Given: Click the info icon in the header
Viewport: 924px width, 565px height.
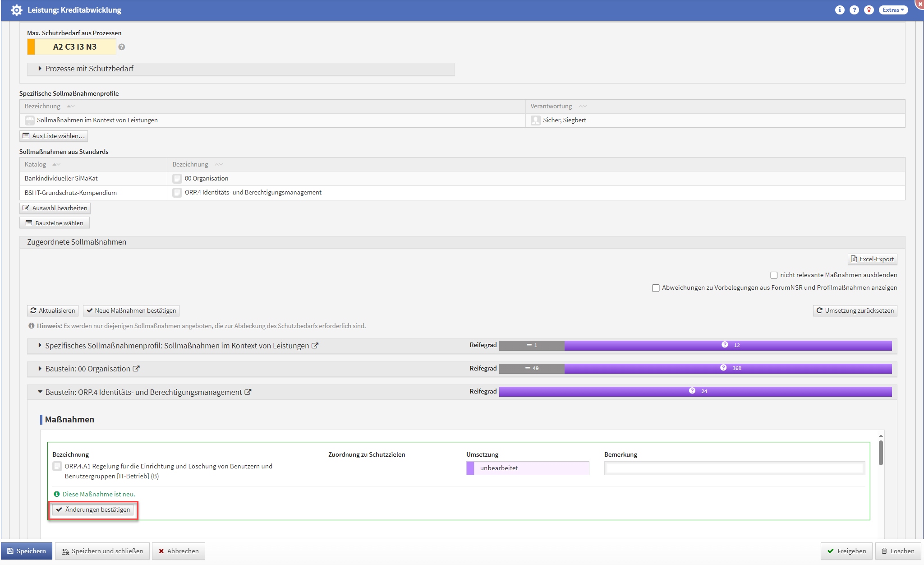Looking at the screenshot, I should point(839,10).
